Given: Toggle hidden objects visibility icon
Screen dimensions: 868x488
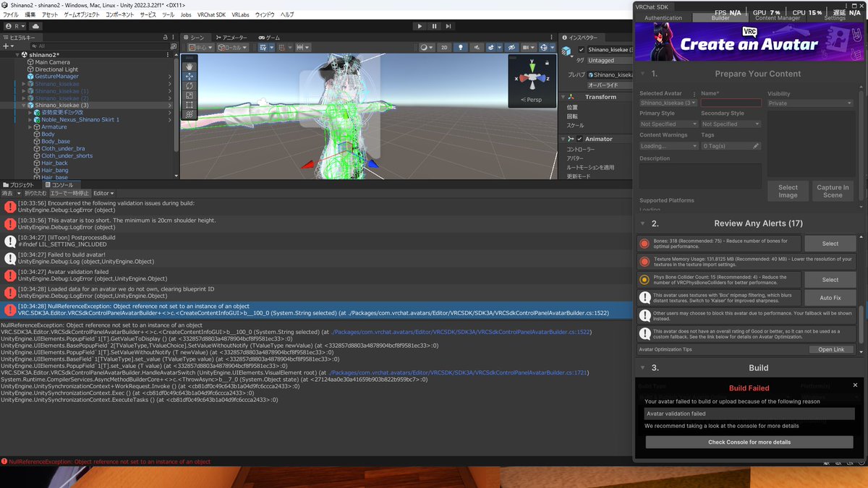Looking at the screenshot, I should pyautogui.click(x=512, y=48).
